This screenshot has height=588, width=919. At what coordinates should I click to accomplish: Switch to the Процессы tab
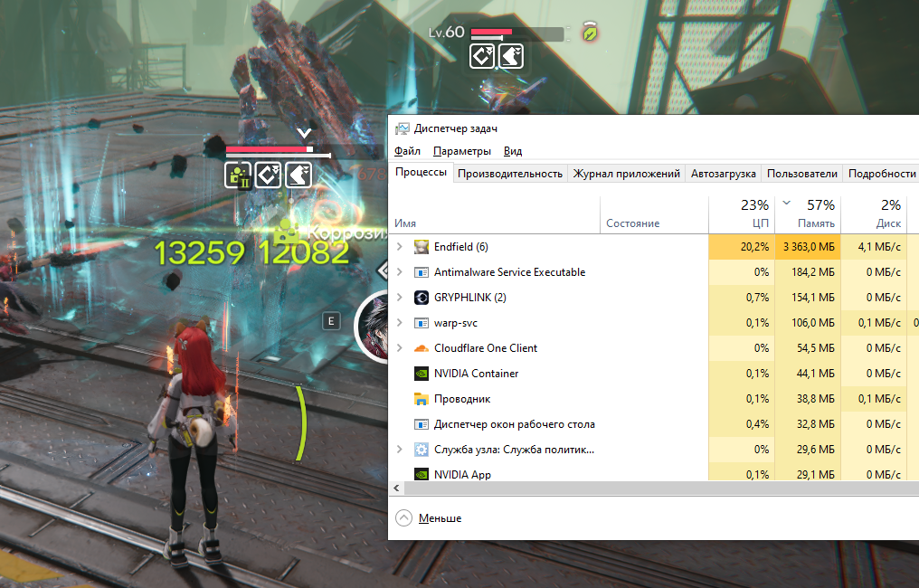point(421,173)
